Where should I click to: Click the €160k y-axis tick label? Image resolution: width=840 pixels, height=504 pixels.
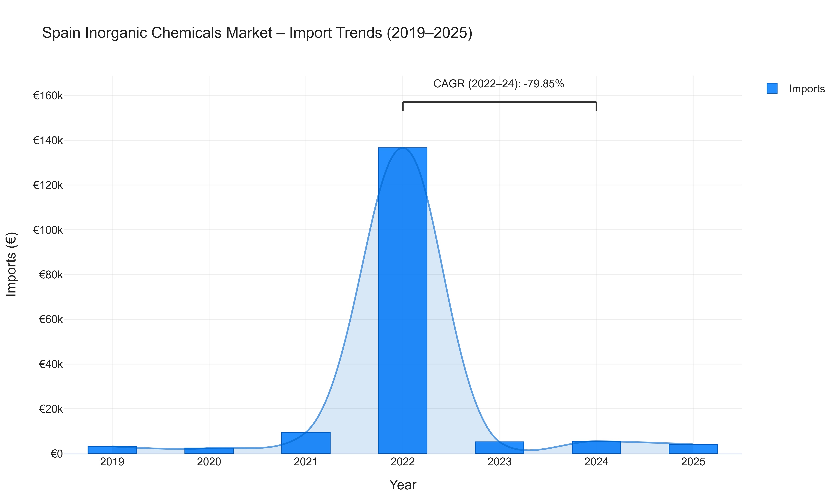48,96
